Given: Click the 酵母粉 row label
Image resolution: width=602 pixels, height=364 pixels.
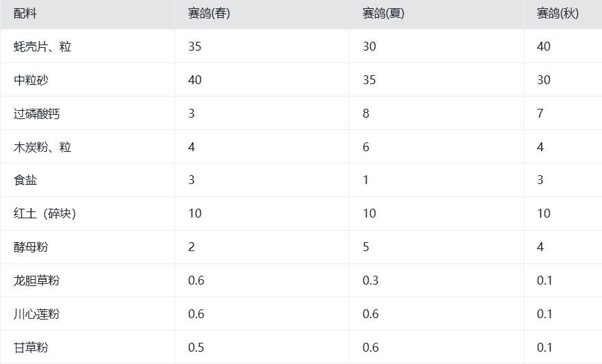Looking at the screenshot, I should [31, 247].
